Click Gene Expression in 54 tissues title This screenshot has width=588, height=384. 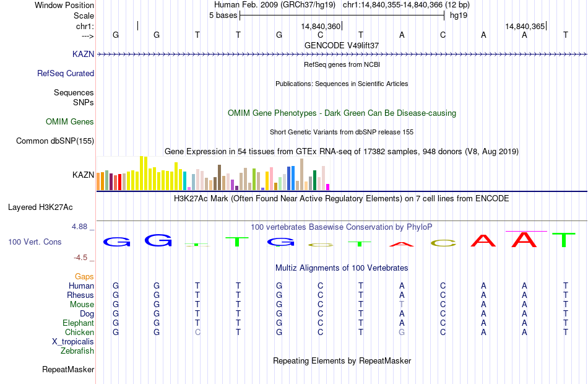click(x=342, y=152)
